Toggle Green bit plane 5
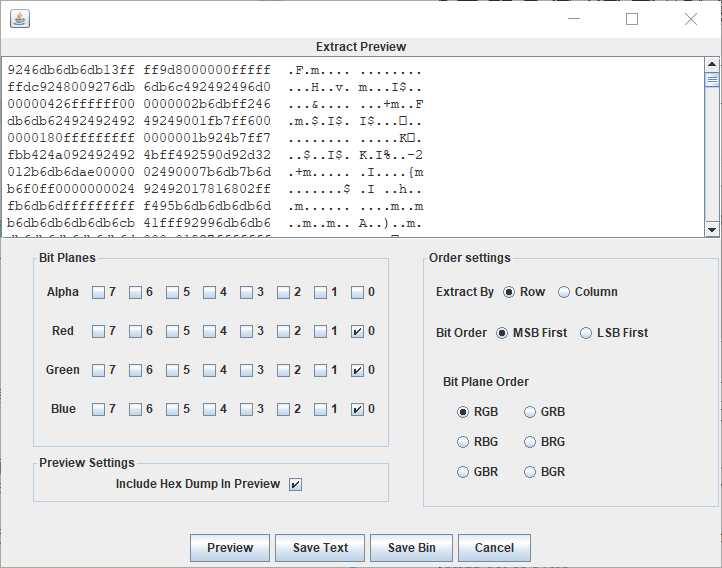The width and height of the screenshot is (722, 568). [x=172, y=371]
